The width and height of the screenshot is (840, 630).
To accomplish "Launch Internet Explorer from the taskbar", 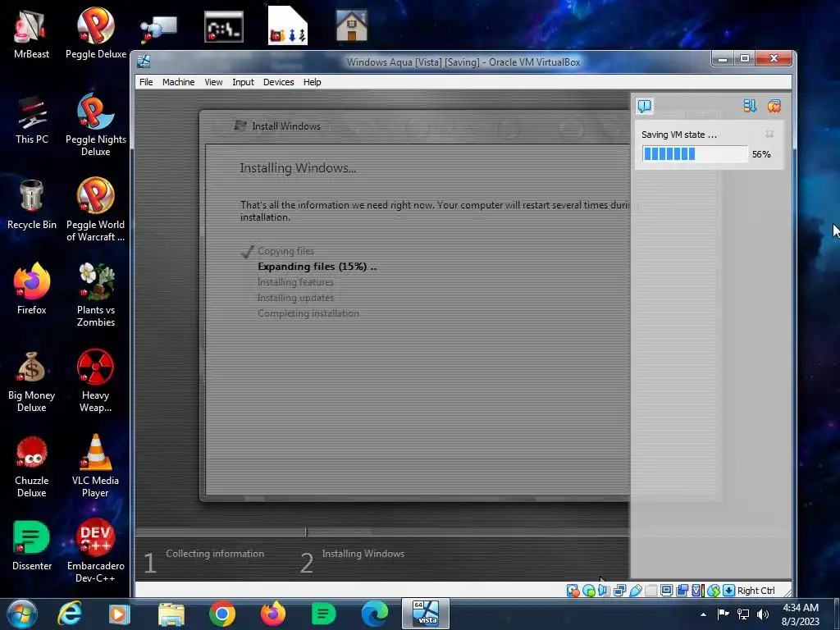I will click(70, 614).
